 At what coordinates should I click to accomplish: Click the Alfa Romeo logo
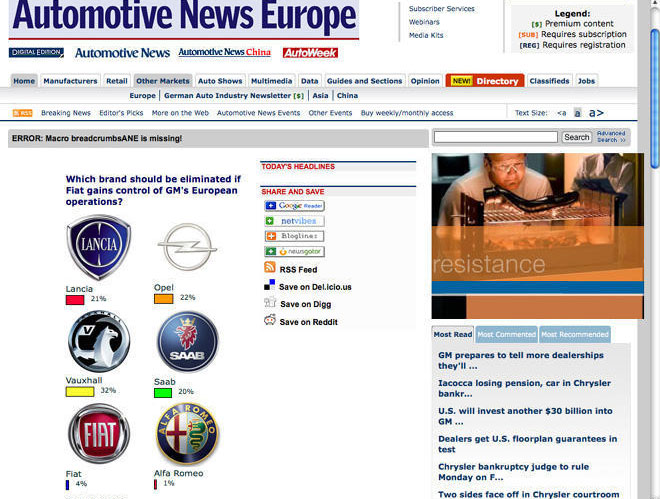[188, 434]
